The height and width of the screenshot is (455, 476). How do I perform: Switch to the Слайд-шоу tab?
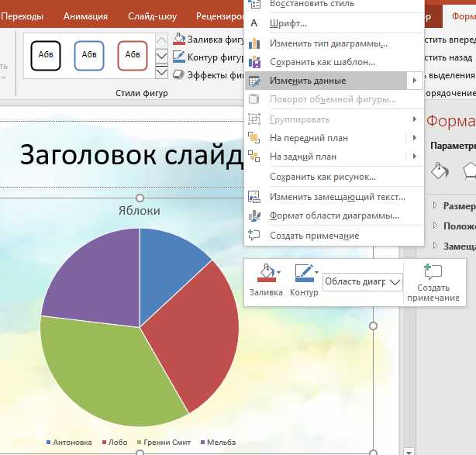(x=152, y=16)
